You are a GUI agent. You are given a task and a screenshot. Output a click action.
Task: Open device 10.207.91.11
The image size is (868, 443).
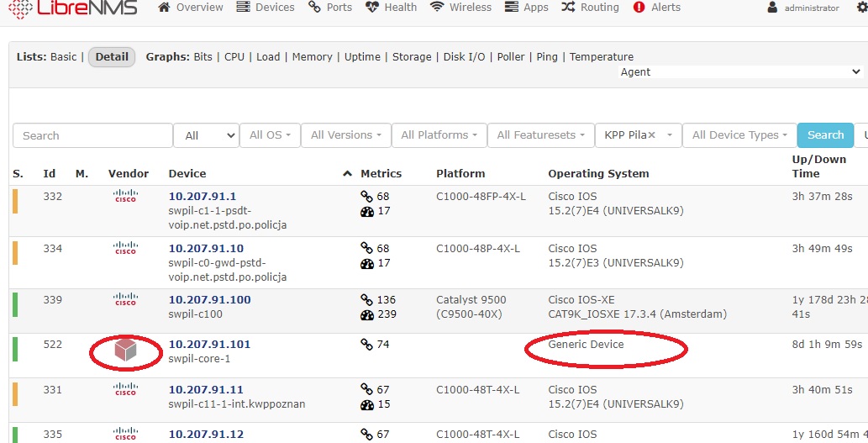pyautogui.click(x=205, y=389)
